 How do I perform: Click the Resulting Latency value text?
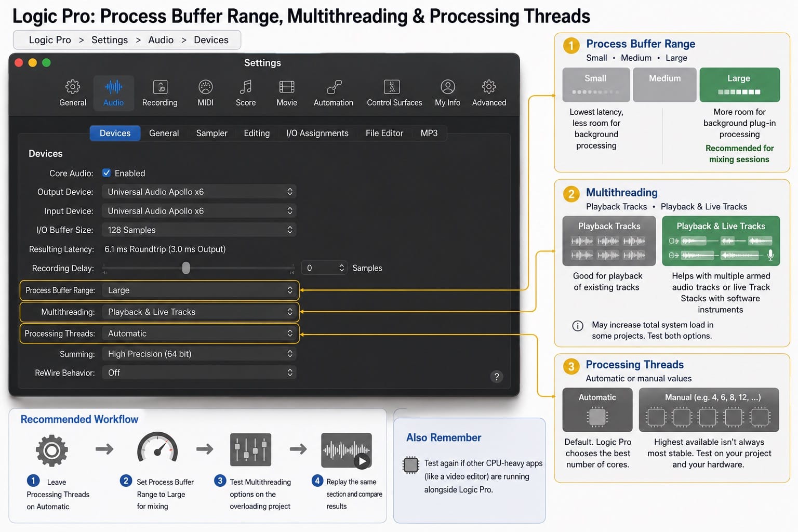(x=165, y=249)
